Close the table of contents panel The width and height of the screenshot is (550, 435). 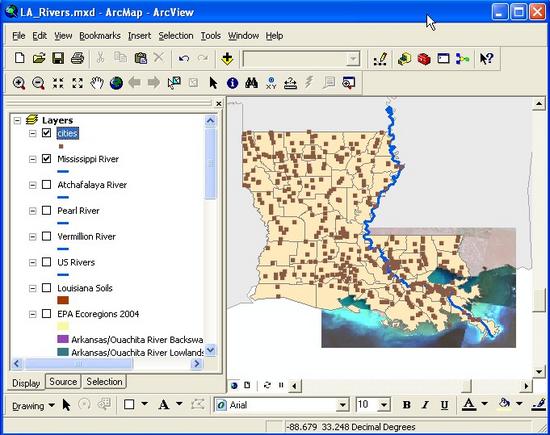[219, 103]
